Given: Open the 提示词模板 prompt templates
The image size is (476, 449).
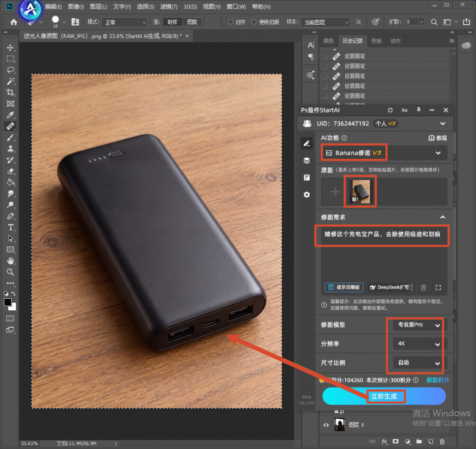Looking at the screenshot, I should pos(344,288).
